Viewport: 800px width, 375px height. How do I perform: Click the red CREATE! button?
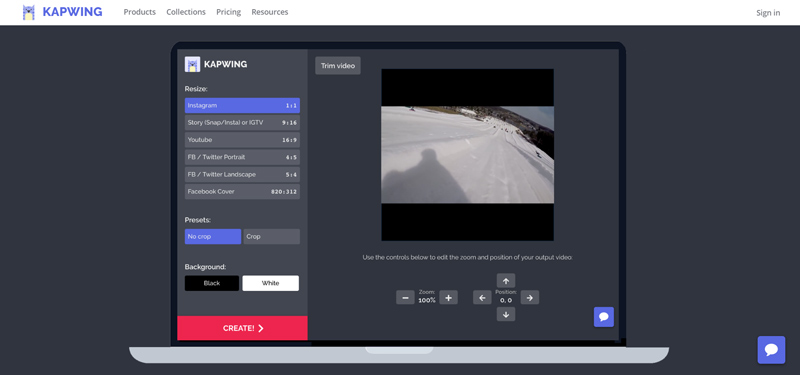[x=242, y=328]
